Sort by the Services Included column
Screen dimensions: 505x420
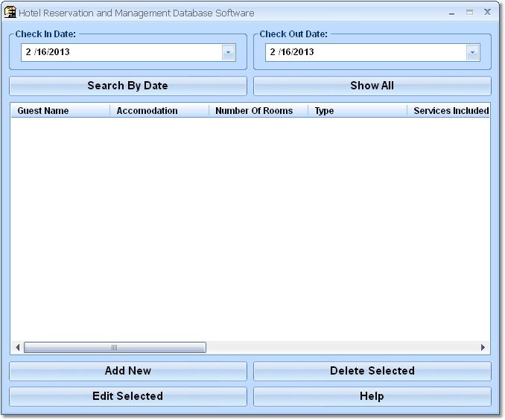coord(449,111)
